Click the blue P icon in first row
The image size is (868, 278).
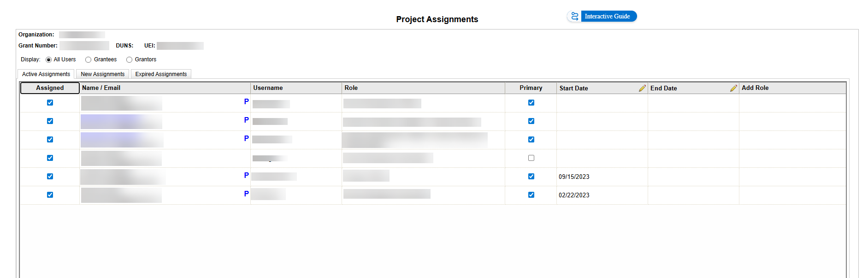pos(246,102)
